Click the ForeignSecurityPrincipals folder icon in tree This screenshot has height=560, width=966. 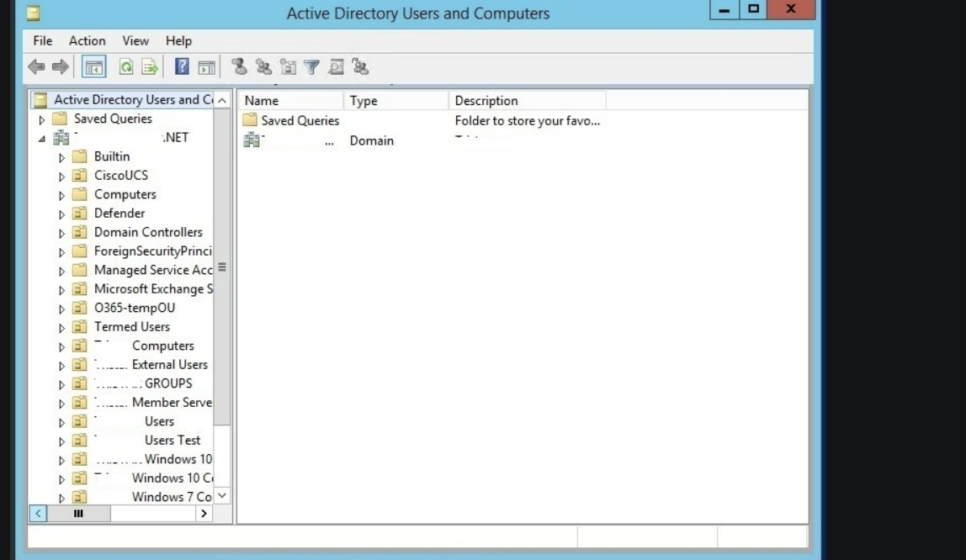(x=79, y=251)
